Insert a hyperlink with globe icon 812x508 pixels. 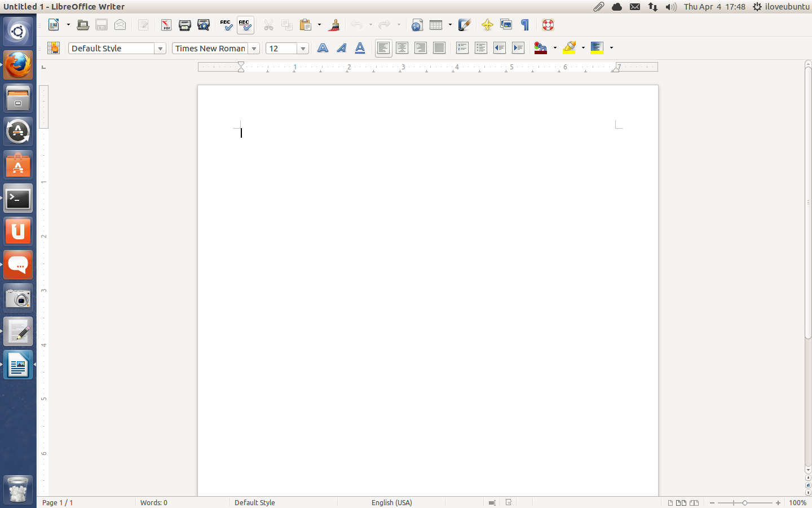click(417, 25)
